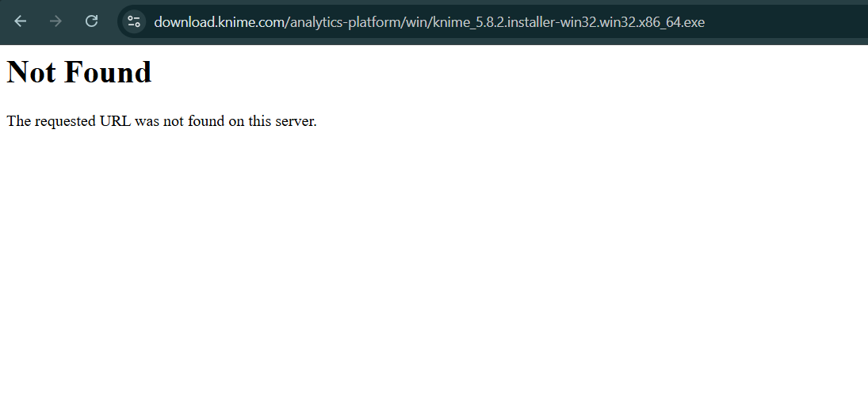
Task: Click the word "requested" in the error text
Action: point(65,121)
